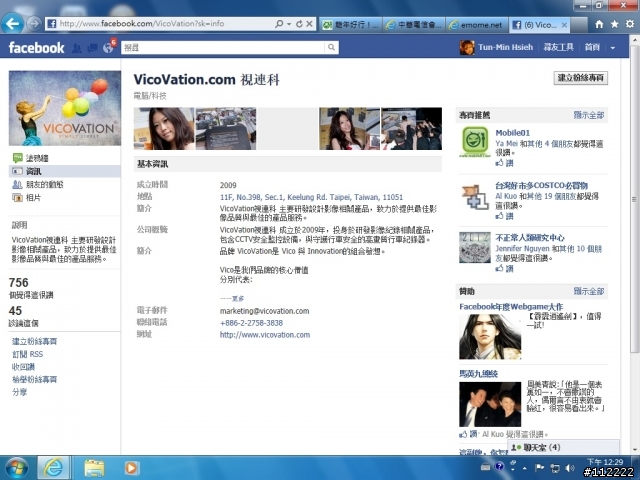Open the 首頁 home link in header
The height and width of the screenshot is (480, 640).
click(x=592, y=47)
